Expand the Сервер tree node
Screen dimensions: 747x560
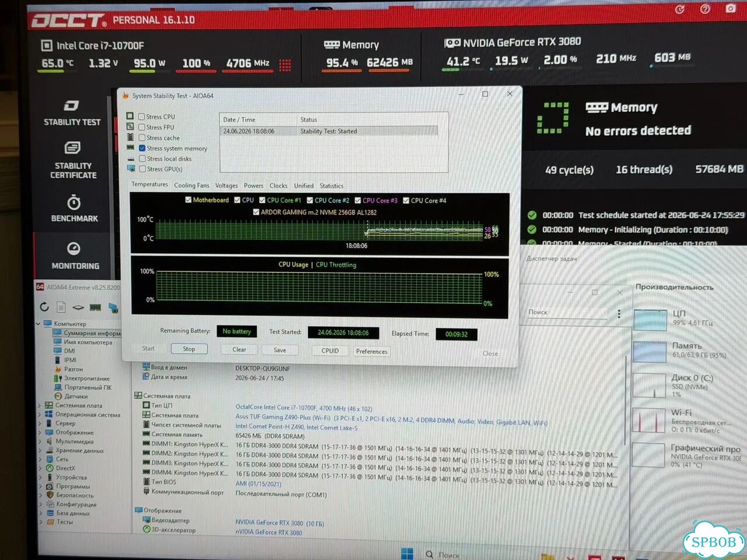click(x=39, y=423)
